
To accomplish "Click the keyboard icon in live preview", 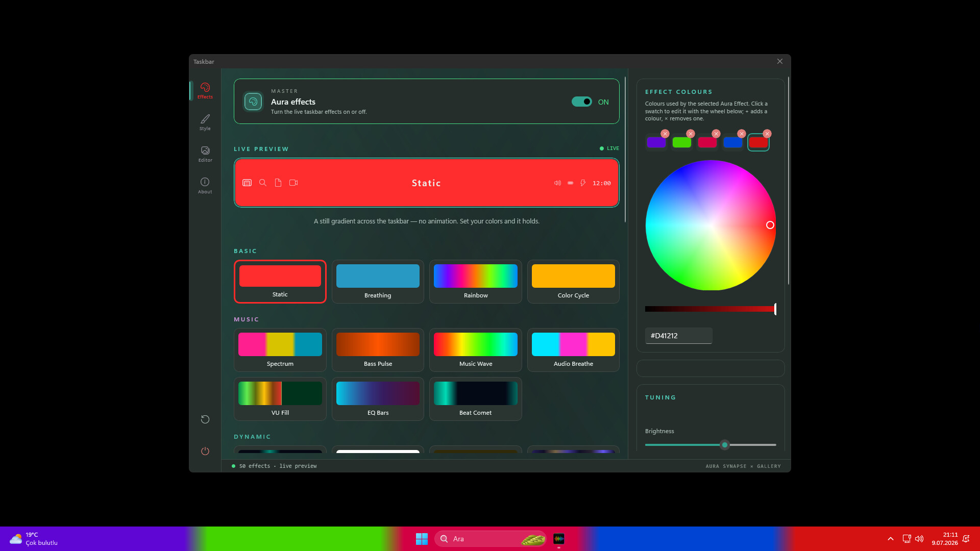I will [x=247, y=183].
